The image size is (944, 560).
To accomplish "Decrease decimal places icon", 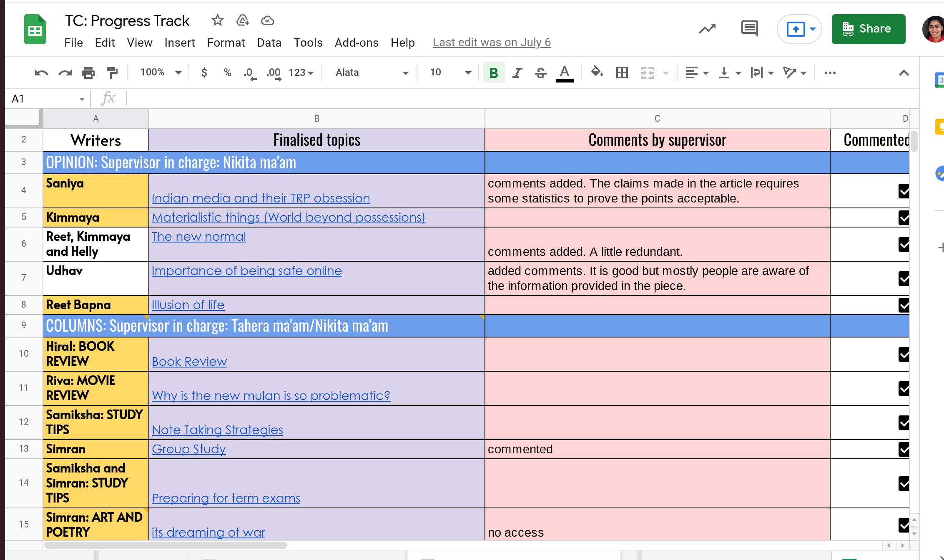I will coord(250,73).
